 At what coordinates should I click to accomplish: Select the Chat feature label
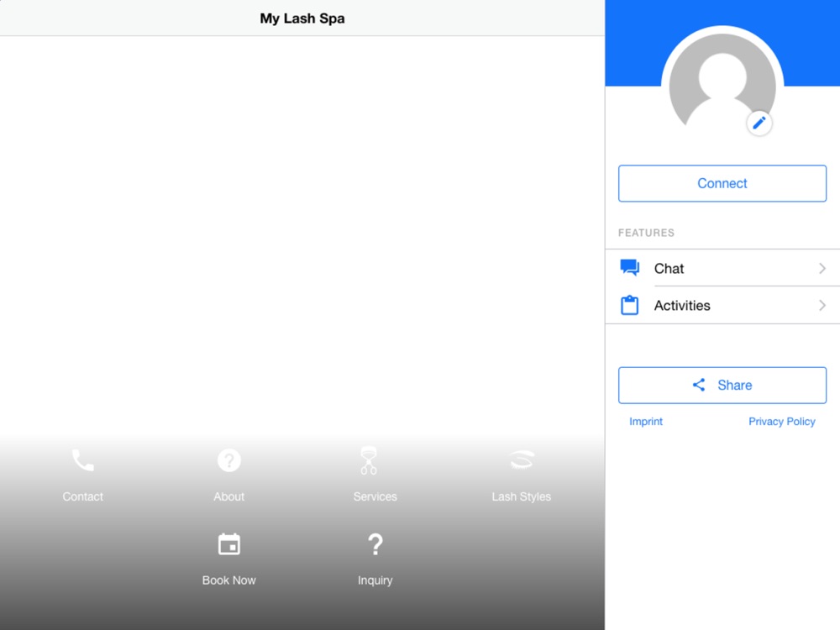(669, 269)
